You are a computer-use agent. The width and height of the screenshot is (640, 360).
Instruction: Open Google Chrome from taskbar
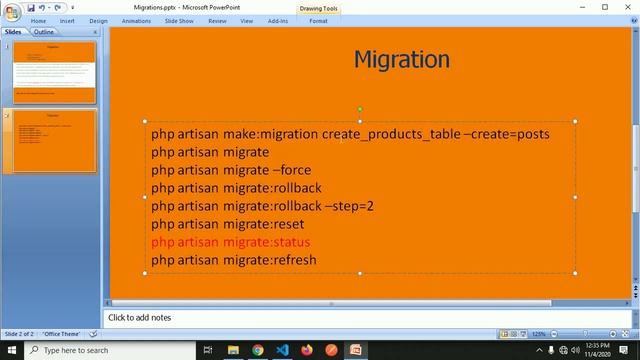(258, 350)
